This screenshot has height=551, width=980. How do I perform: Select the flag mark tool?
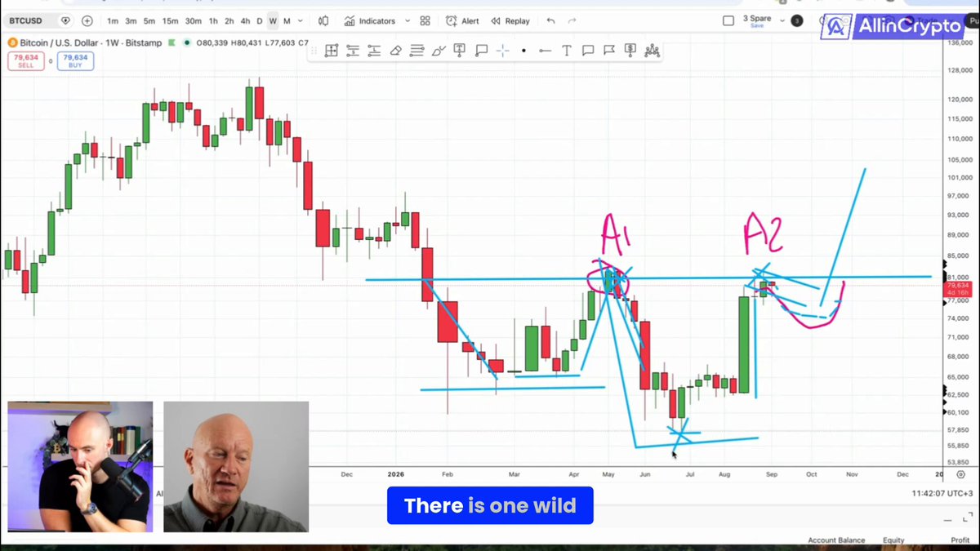pyautogui.click(x=608, y=51)
